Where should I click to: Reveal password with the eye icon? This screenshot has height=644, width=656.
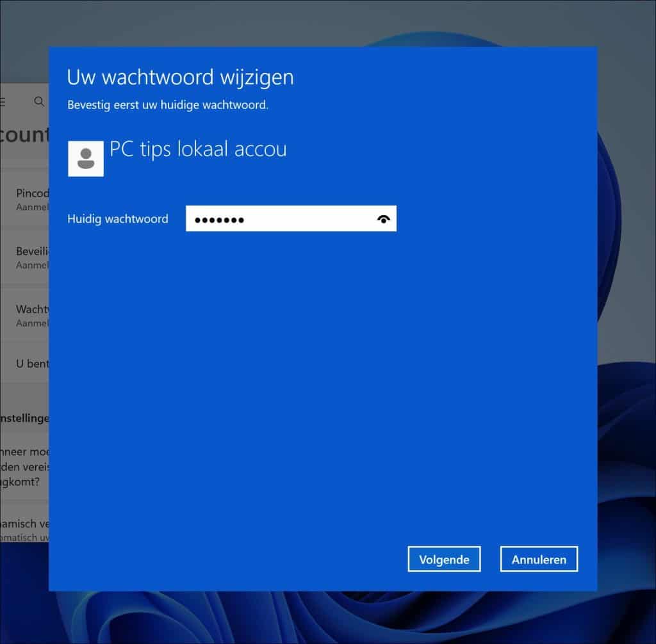383,219
